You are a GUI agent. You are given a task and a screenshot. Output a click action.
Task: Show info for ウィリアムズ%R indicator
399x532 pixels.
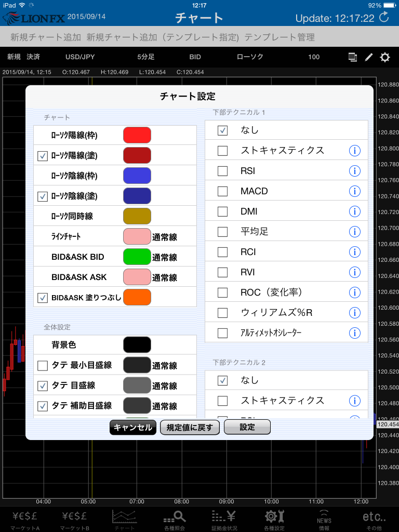(354, 312)
